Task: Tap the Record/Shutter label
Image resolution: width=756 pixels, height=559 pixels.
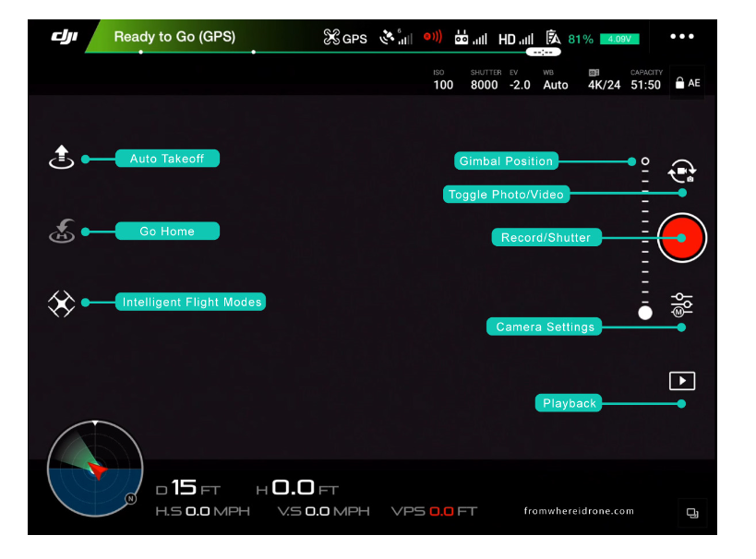Action: pyautogui.click(x=546, y=237)
